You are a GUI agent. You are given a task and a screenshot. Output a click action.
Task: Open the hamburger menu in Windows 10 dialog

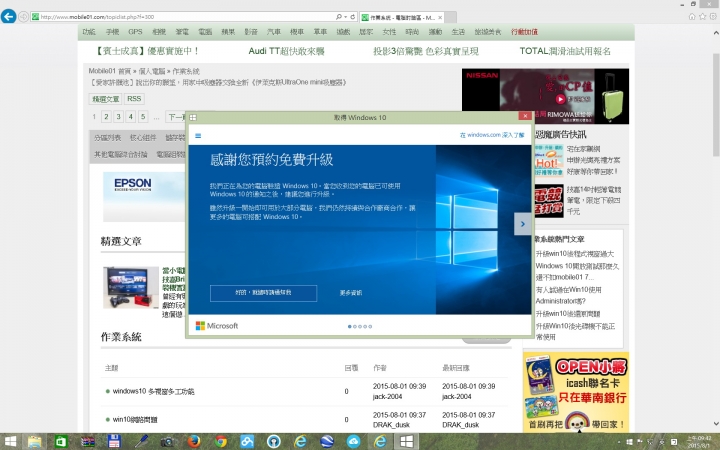(198, 135)
